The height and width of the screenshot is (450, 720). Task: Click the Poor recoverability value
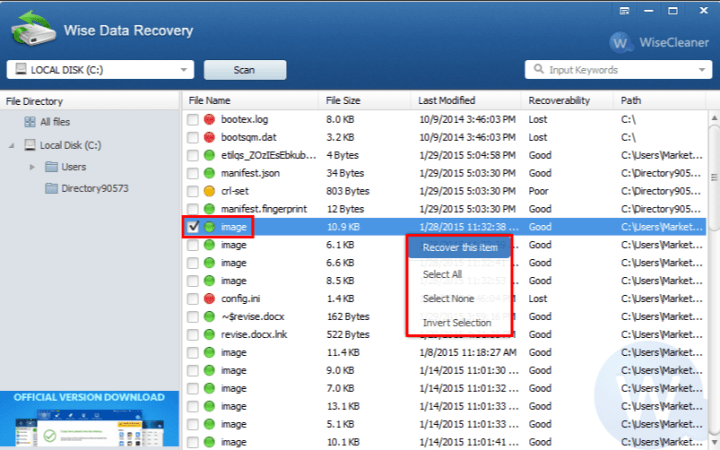pyautogui.click(x=538, y=191)
